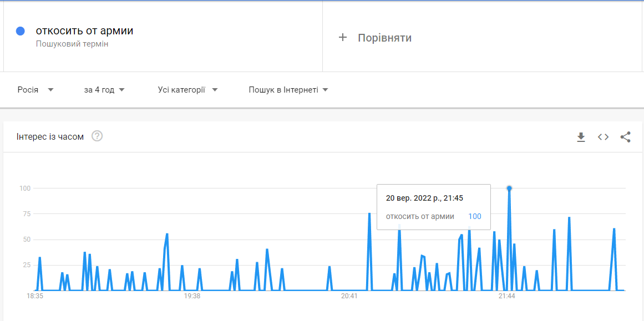Select the highlighted peak point at 100
This screenshot has height=321, width=644.
(x=509, y=188)
